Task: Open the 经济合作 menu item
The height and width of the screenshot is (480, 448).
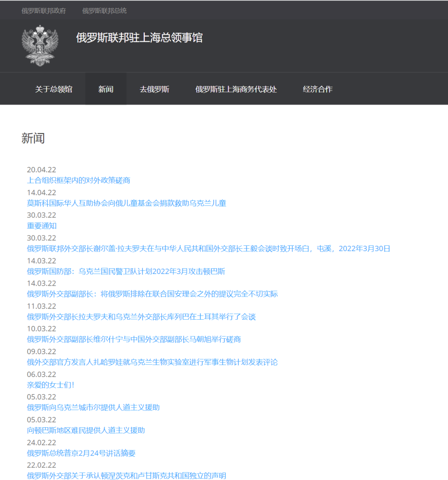Action: pyautogui.click(x=317, y=89)
